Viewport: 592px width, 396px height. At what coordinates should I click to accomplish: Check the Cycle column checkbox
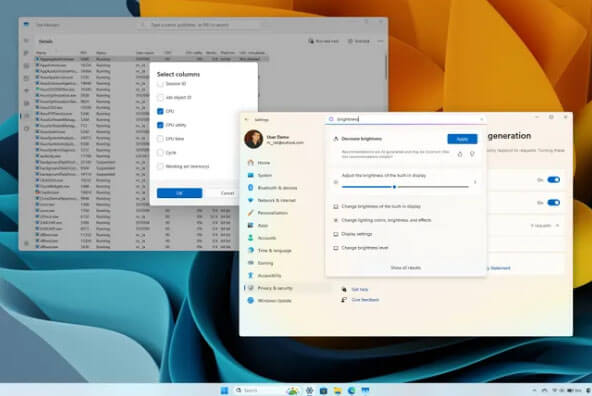click(160, 153)
